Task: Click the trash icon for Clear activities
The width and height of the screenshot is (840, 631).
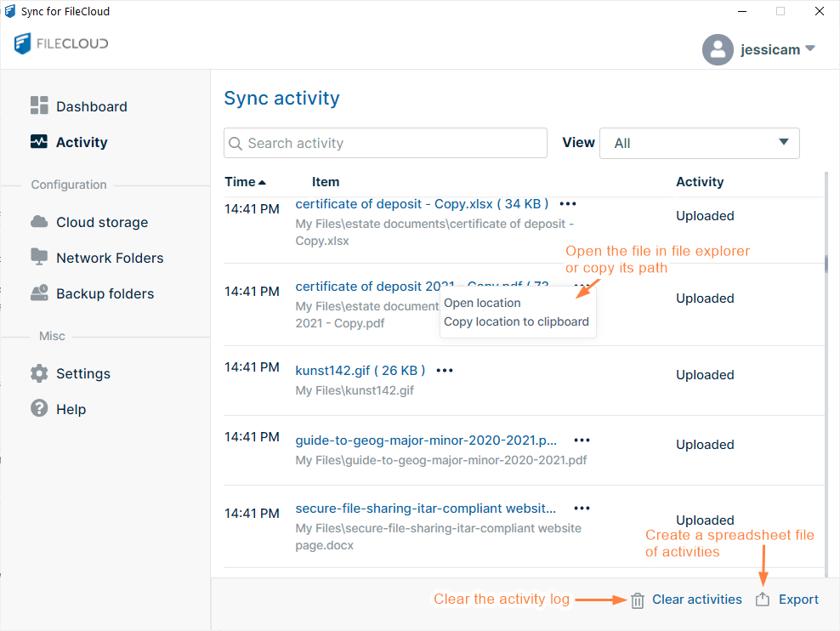Action: tap(638, 600)
